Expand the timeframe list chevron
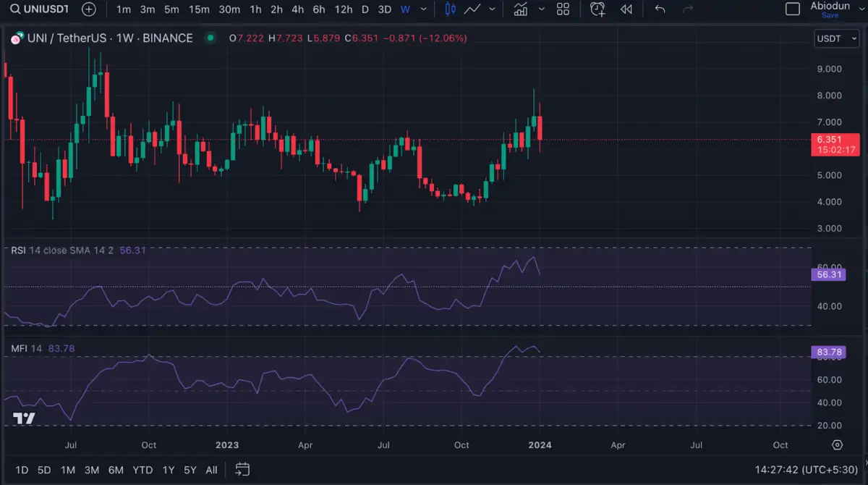 tap(423, 9)
